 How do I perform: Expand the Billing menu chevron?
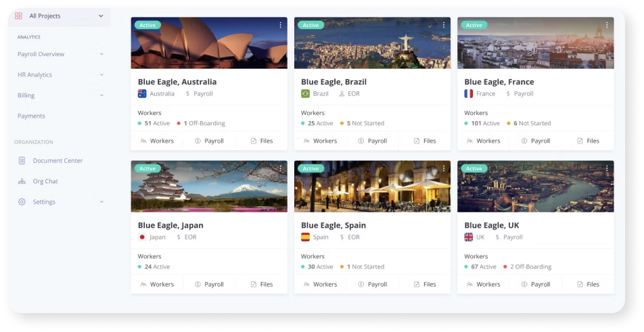pyautogui.click(x=101, y=95)
